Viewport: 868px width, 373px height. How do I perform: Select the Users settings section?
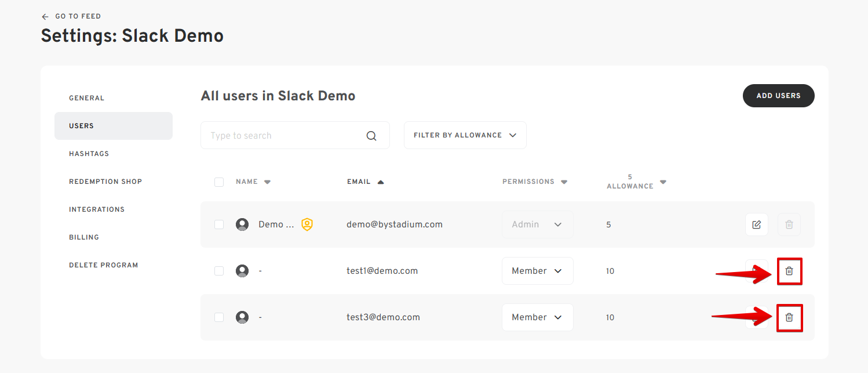coord(114,126)
